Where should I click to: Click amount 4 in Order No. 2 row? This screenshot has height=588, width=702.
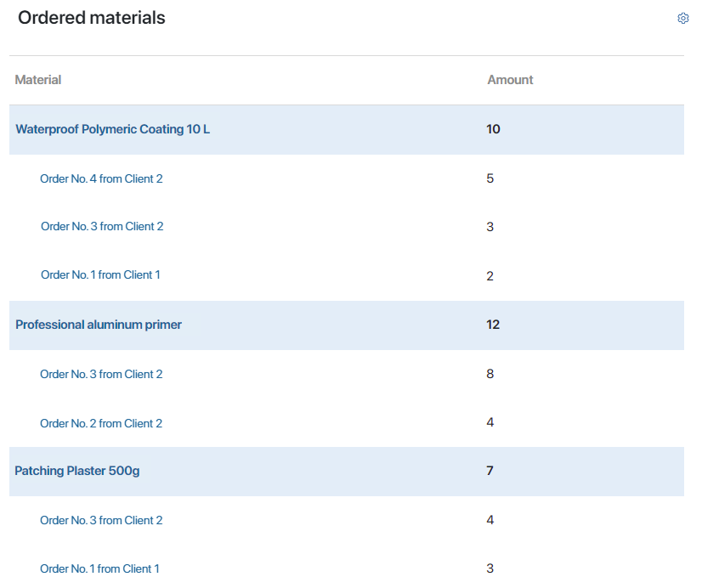490,422
